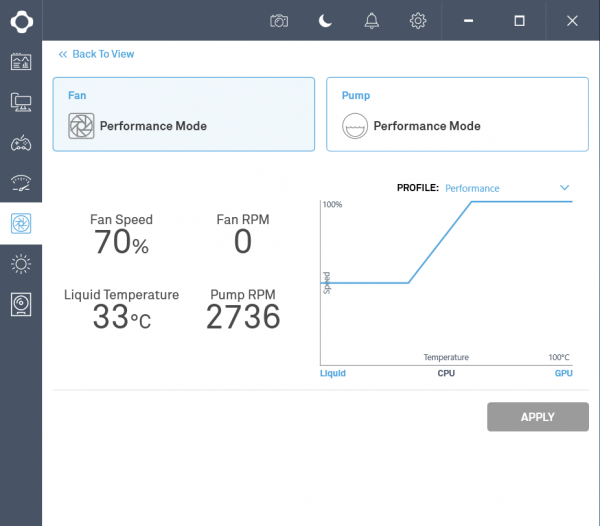Click the profile dropdown chevron arrow

point(564,187)
